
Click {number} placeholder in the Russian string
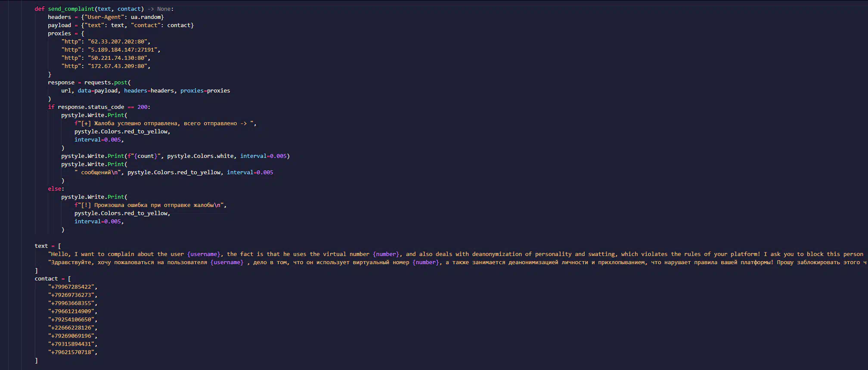tap(426, 262)
